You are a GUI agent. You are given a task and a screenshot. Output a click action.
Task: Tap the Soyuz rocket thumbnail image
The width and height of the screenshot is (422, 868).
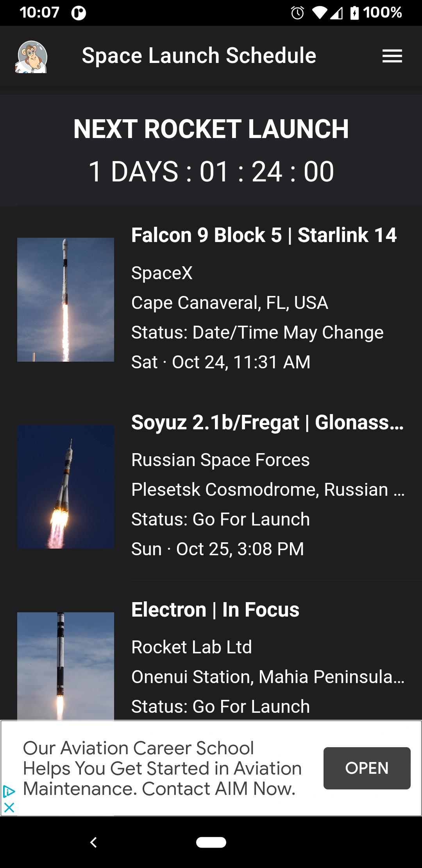[66, 487]
